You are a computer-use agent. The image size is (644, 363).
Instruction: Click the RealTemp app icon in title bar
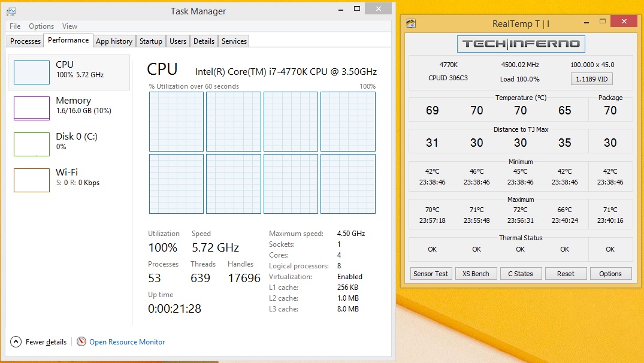[411, 24]
